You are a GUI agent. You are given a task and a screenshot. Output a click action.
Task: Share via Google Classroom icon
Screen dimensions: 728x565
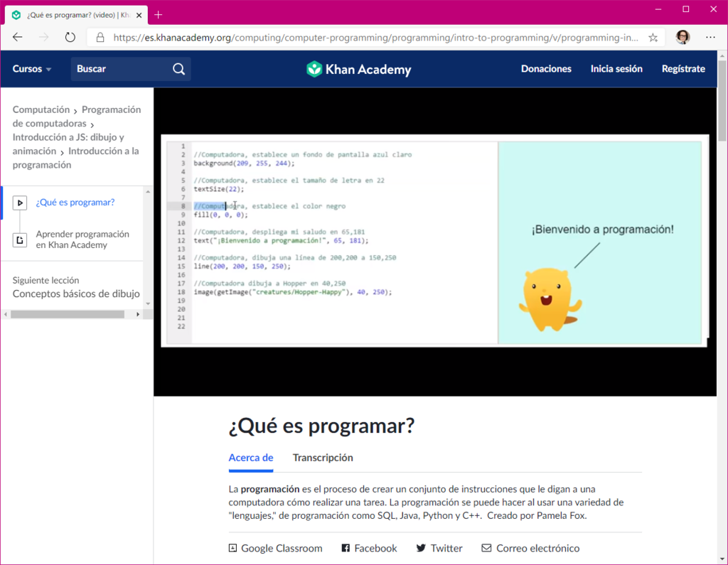[232, 548]
